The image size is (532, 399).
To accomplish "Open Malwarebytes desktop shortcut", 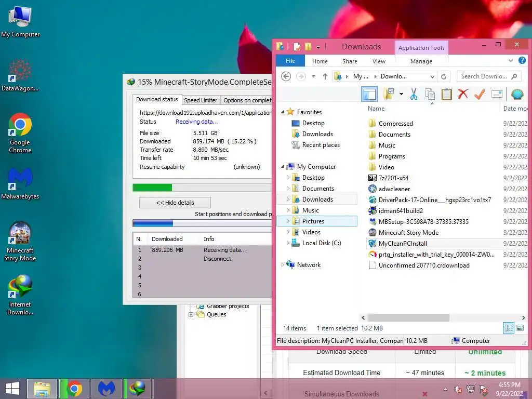I will point(20,183).
